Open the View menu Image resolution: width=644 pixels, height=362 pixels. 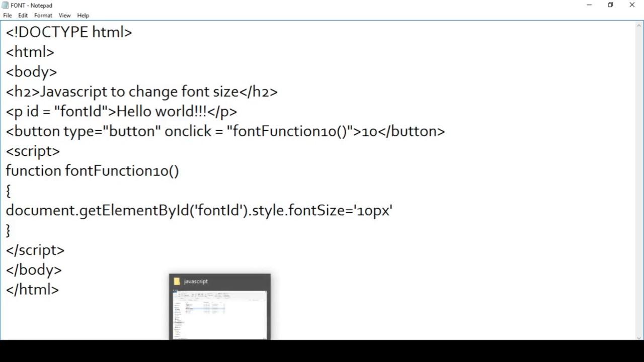point(64,16)
